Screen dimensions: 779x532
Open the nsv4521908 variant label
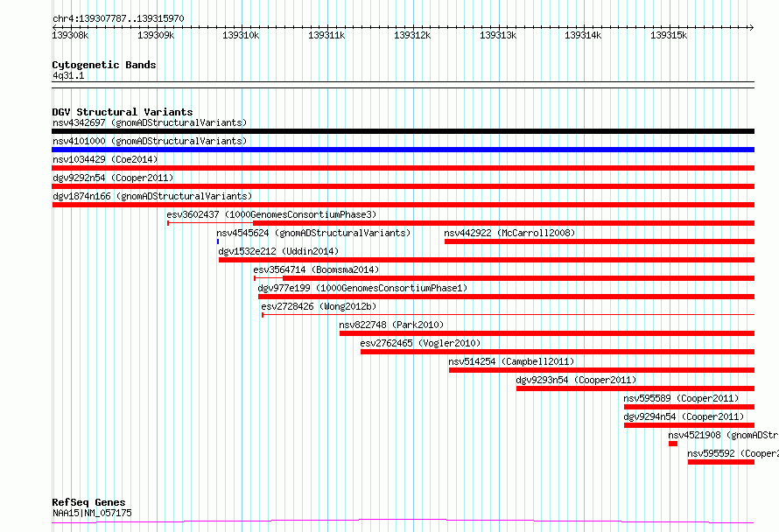(x=723, y=435)
